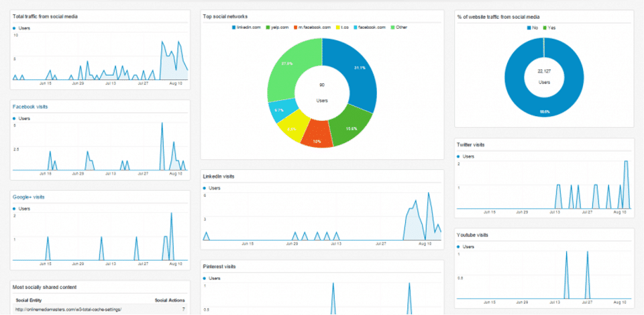Click the Social Entity column header
This screenshot has height=315, width=644.
(x=29, y=300)
